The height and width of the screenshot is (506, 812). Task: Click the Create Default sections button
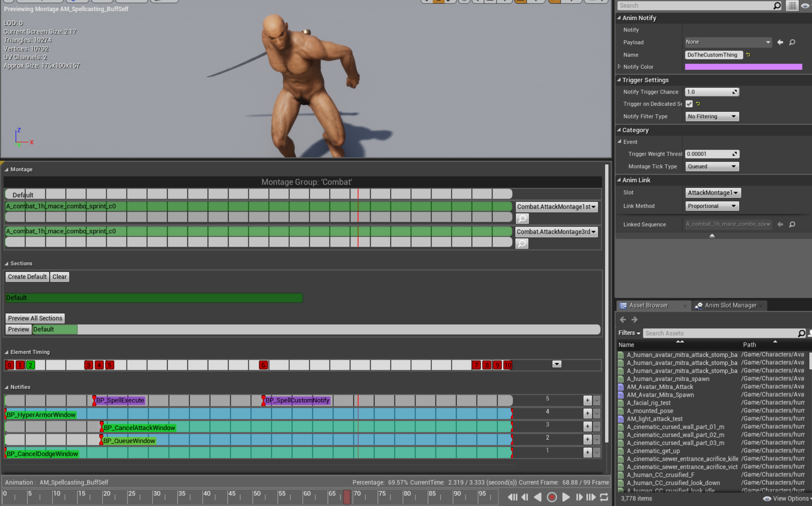(27, 277)
